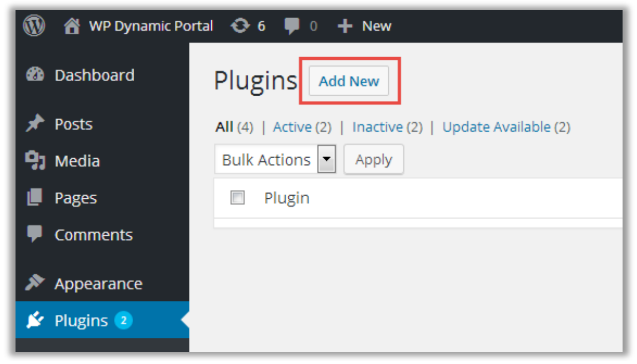Click the Media icon in sidebar
Screen dimensions: 637x364
pyautogui.click(x=35, y=160)
